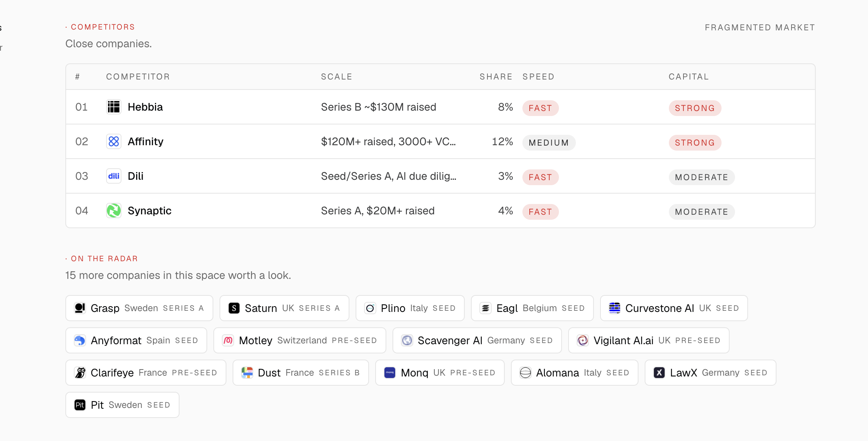Screen dimensions: 868x441
Task: Click the Clarifeye owl logo icon
Action: click(80, 373)
